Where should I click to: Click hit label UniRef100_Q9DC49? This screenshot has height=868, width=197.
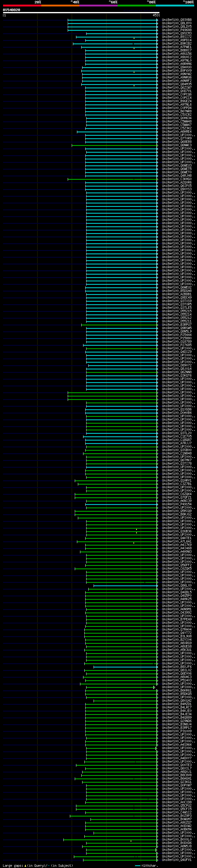[x=177, y=297]
